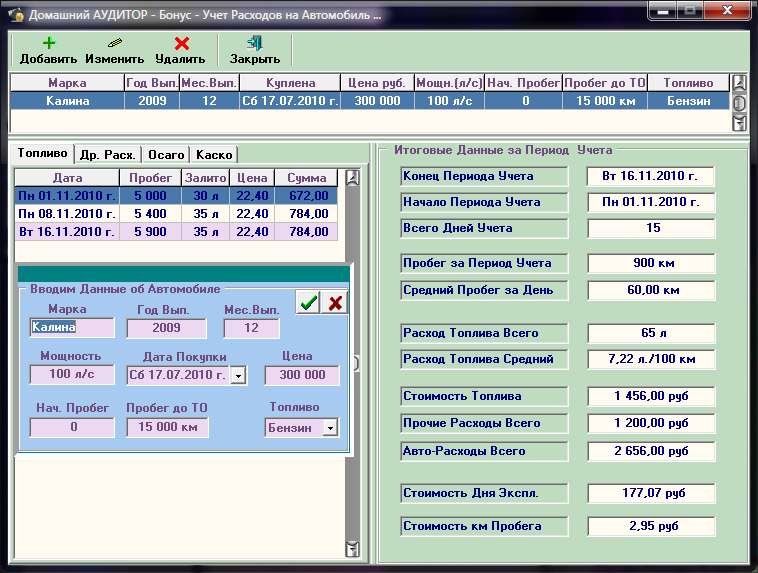This screenshot has height=573, width=758.
Task: Click the Изменить pencil icon
Action: [114, 44]
